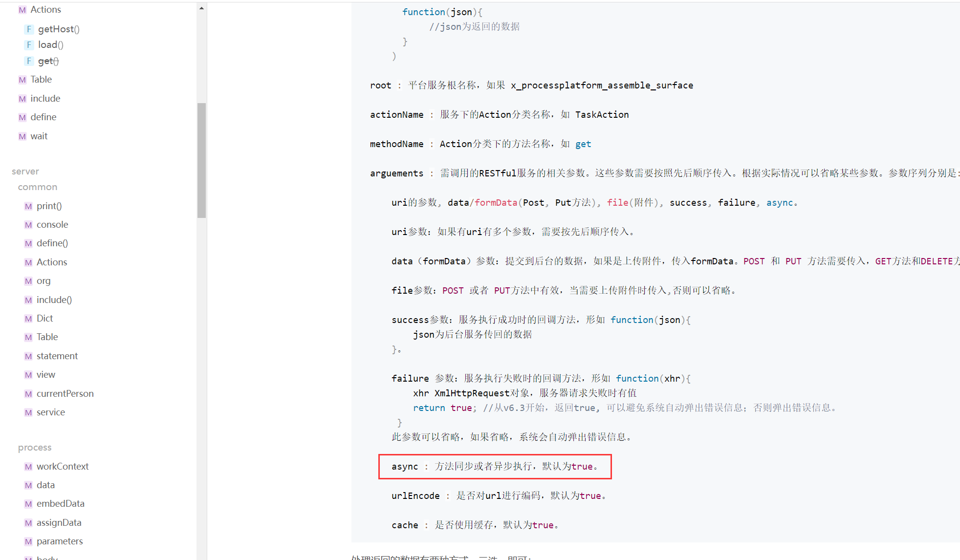Open the deprecated get() function link
Screen dimensions: 960x560
point(48,61)
